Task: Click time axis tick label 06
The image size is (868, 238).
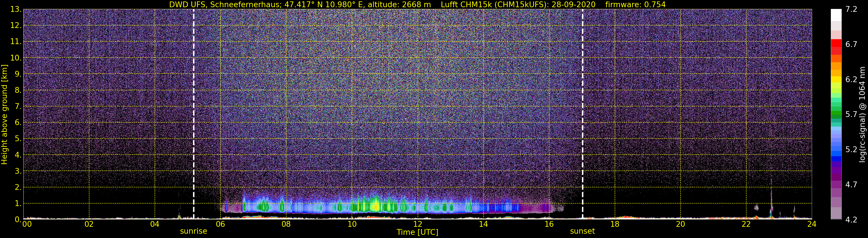Action: (220, 224)
